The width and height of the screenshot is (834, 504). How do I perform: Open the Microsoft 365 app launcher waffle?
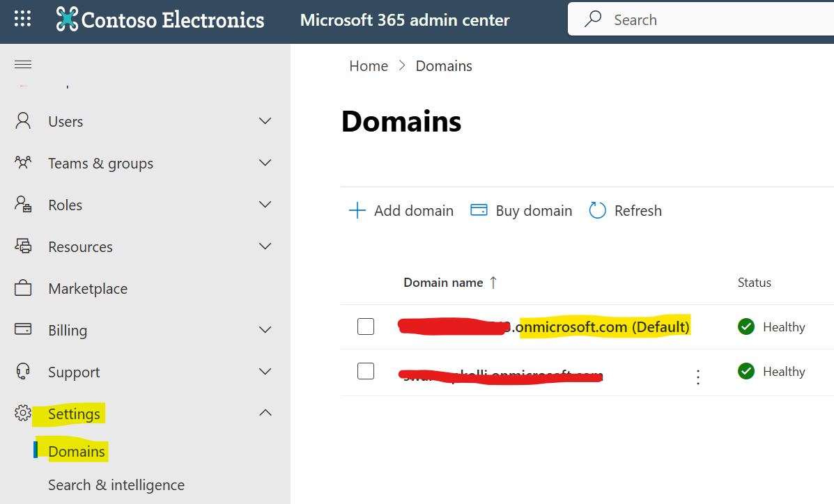tap(23, 17)
